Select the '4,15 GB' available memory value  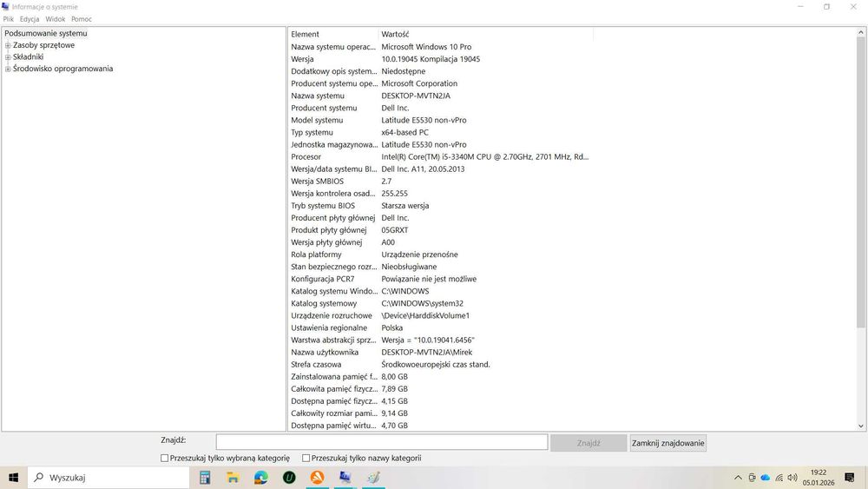click(394, 401)
